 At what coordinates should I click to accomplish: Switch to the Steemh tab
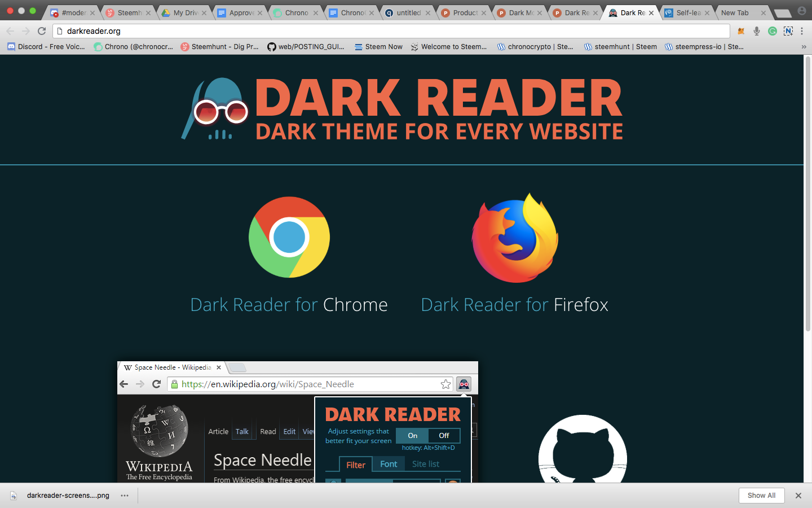pos(129,13)
